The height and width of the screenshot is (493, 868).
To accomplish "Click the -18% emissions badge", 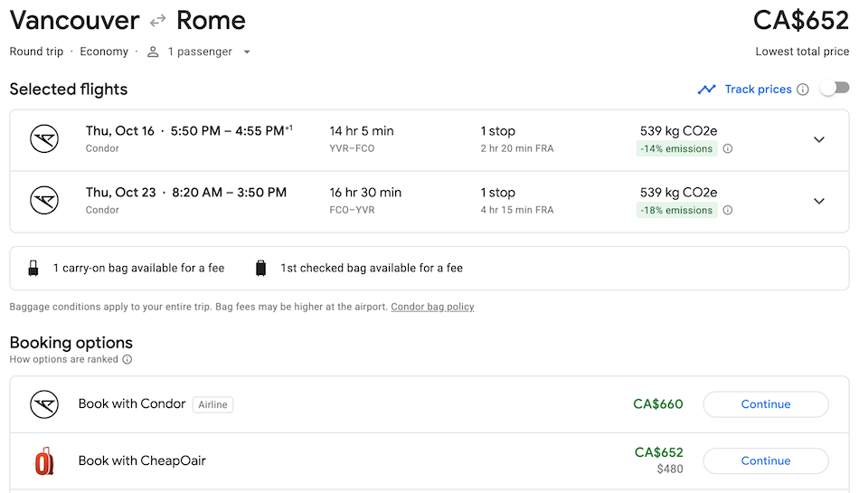I will tap(676, 210).
